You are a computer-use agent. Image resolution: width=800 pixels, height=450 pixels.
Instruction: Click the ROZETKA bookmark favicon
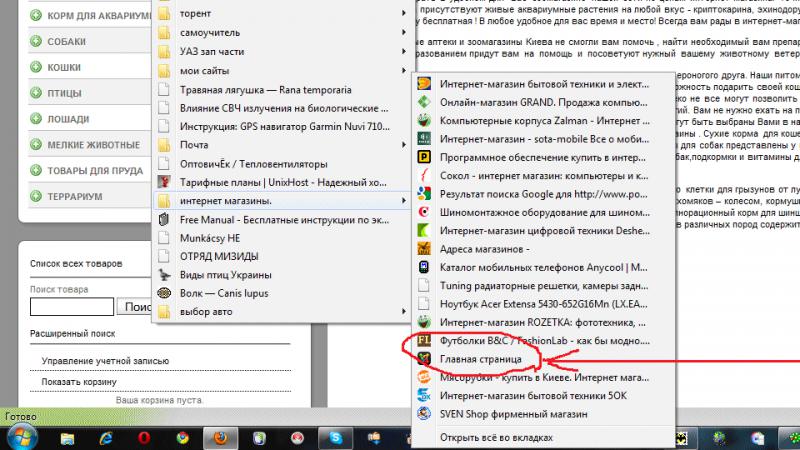(424, 321)
